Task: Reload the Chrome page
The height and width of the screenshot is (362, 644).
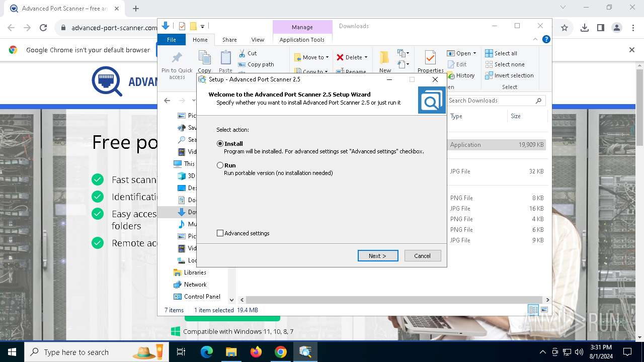Action: pos(43,28)
